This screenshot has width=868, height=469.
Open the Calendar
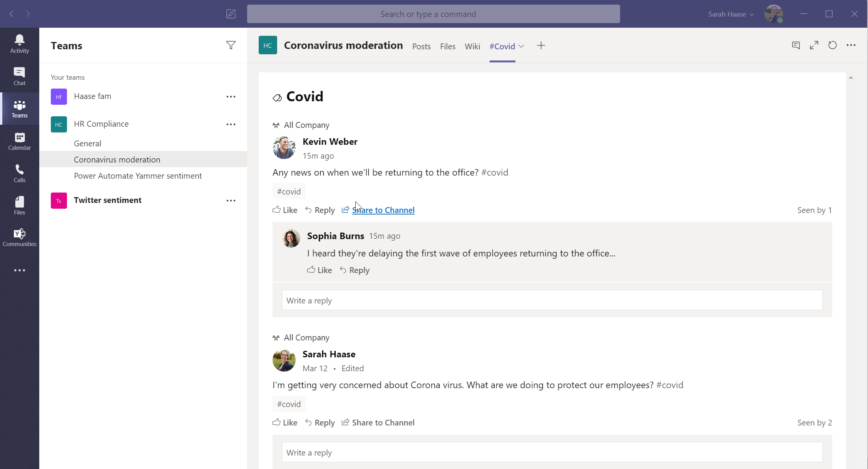19,141
